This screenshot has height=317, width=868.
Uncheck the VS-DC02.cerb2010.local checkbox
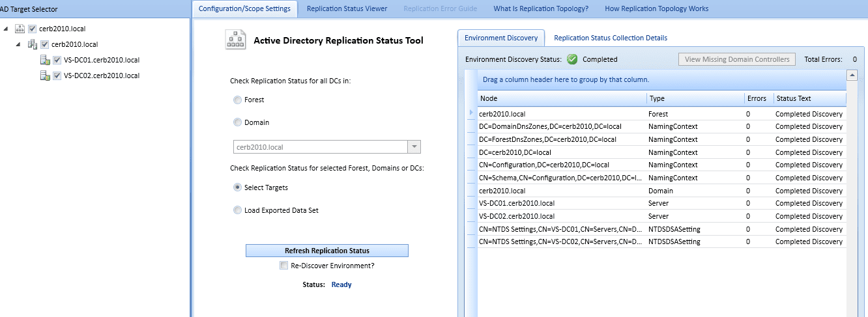pos(57,76)
